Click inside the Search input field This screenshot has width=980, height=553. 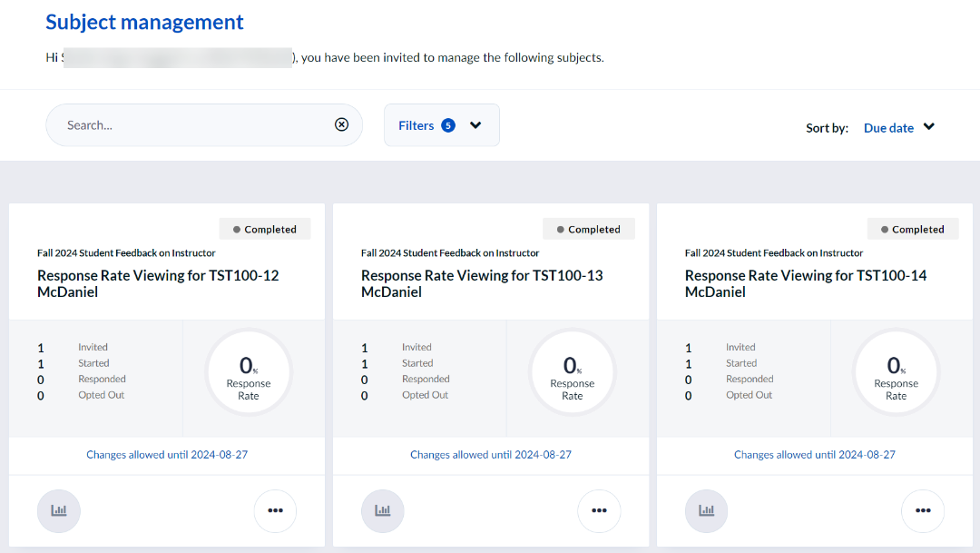[x=191, y=125]
